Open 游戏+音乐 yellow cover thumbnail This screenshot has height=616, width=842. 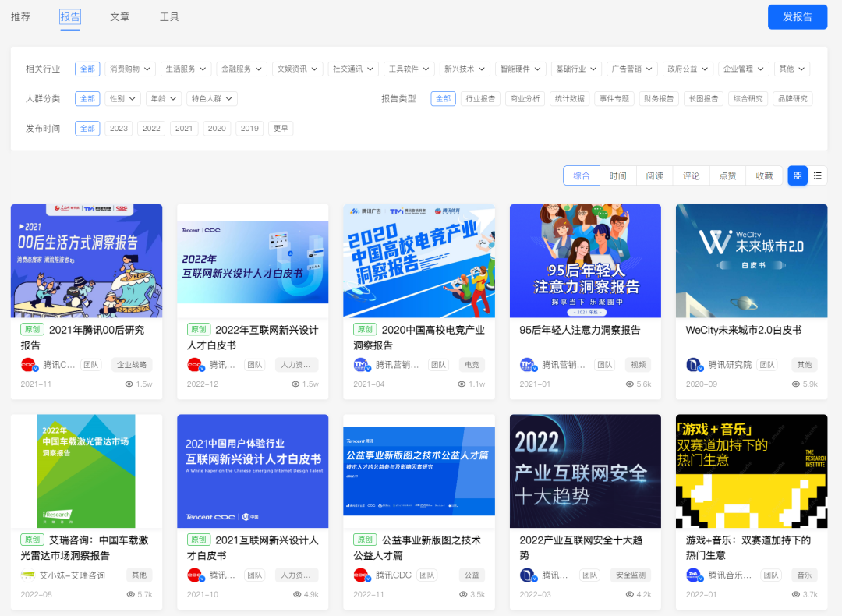(752, 471)
